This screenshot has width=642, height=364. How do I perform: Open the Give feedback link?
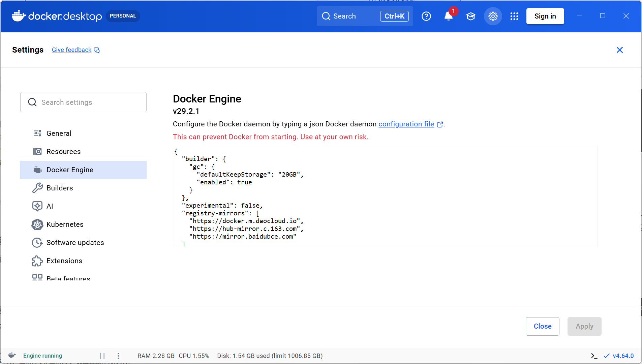pyautogui.click(x=71, y=50)
